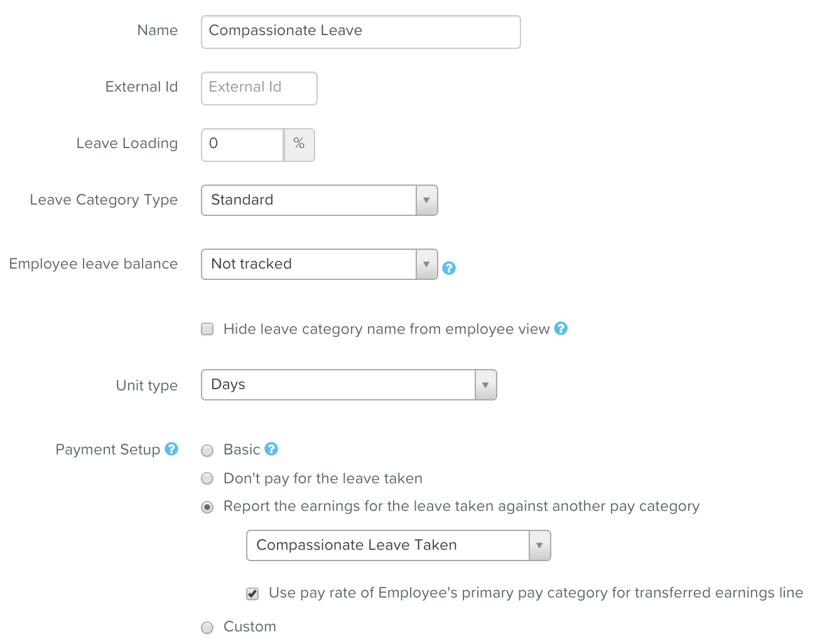
Task: Click the Name field with Compassionate Leave
Action: tap(361, 32)
